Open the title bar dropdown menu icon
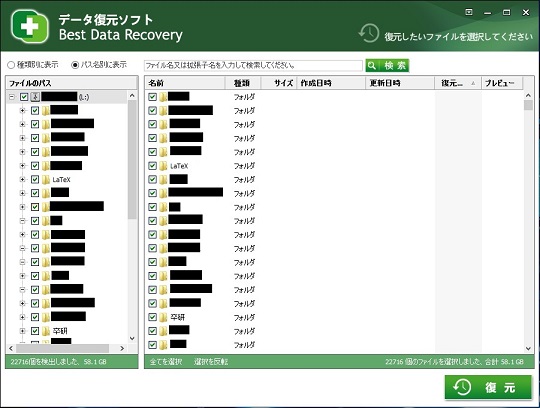The width and height of the screenshot is (540, 408). tap(469, 12)
